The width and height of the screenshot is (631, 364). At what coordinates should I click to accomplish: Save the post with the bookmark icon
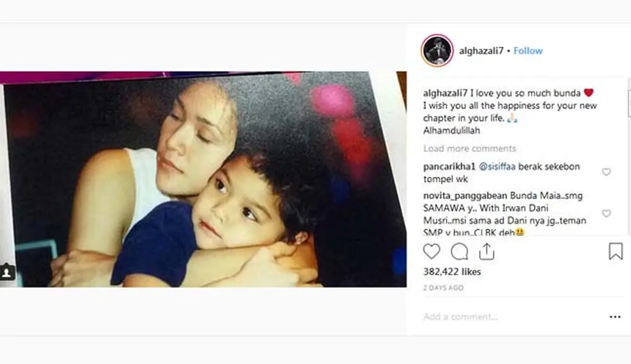pyautogui.click(x=616, y=252)
